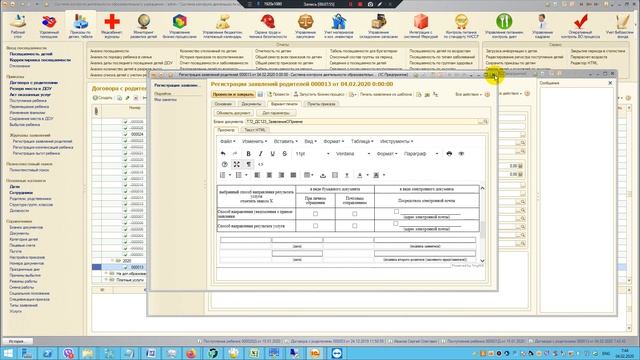Open the font size 11pt dropdown
This screenshot has width=640, height=360.
tap(312, 153)
